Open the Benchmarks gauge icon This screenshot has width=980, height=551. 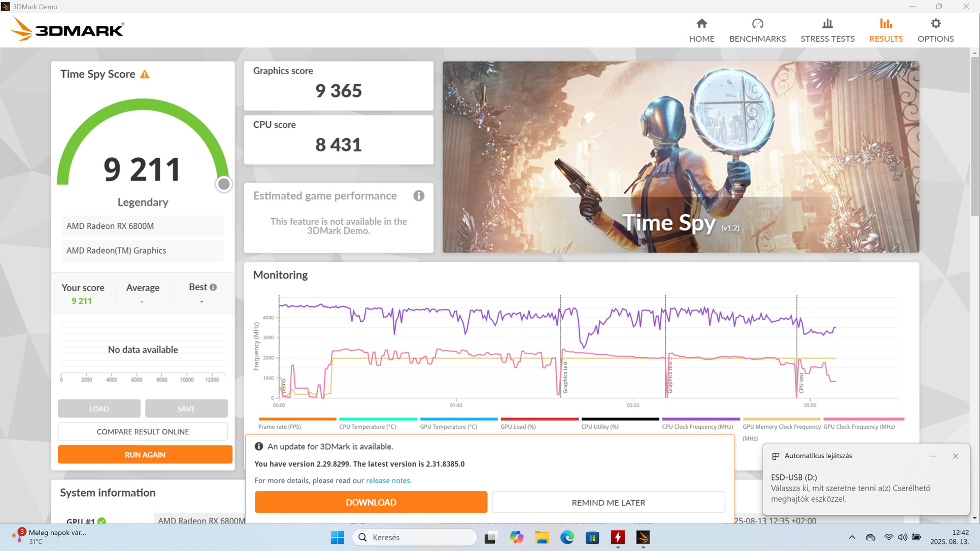[757, 24]
